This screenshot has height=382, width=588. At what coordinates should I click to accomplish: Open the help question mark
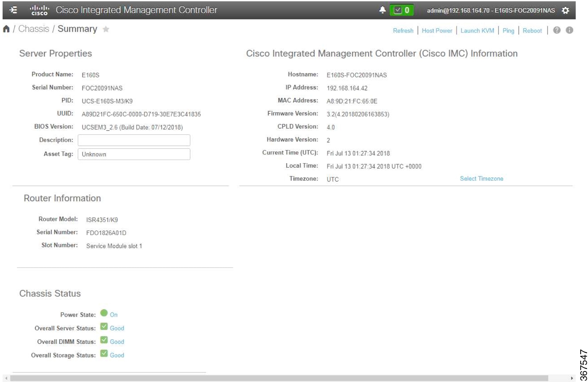[557, 30]
